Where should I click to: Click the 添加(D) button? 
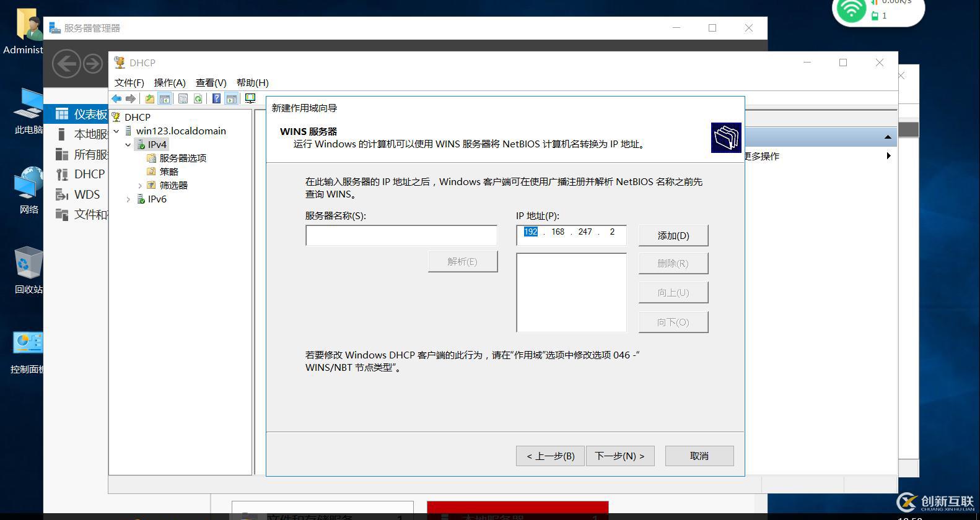click(x=673, y=235)
